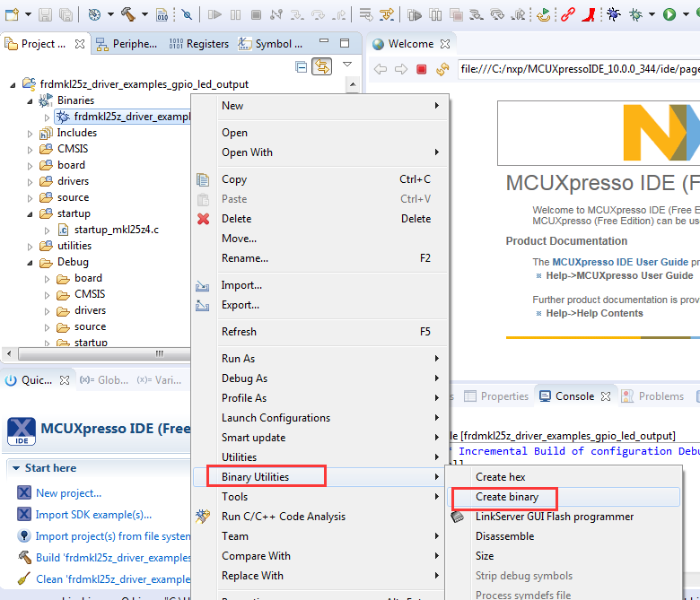
Task: Collapse the Start here section
Action: pyautogui.click(x=16, y=468)
